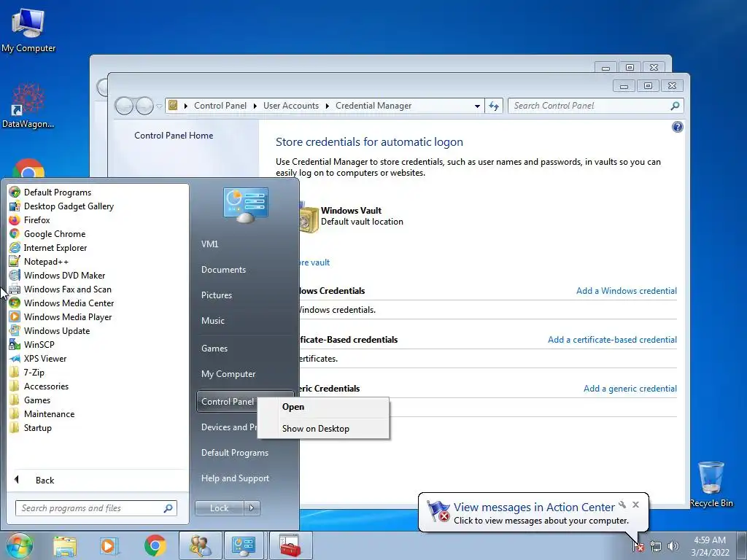Click Control Panel in the address breadcrumb

click(220, 106)
